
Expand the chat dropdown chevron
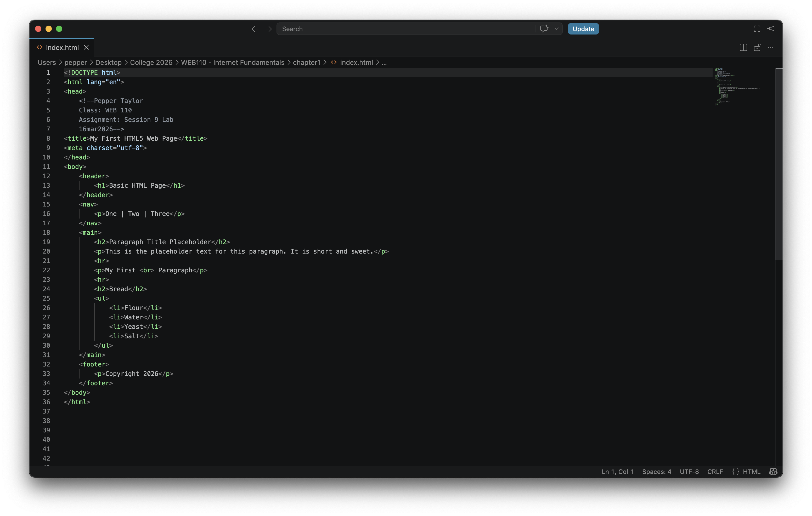tap(557, 29)
